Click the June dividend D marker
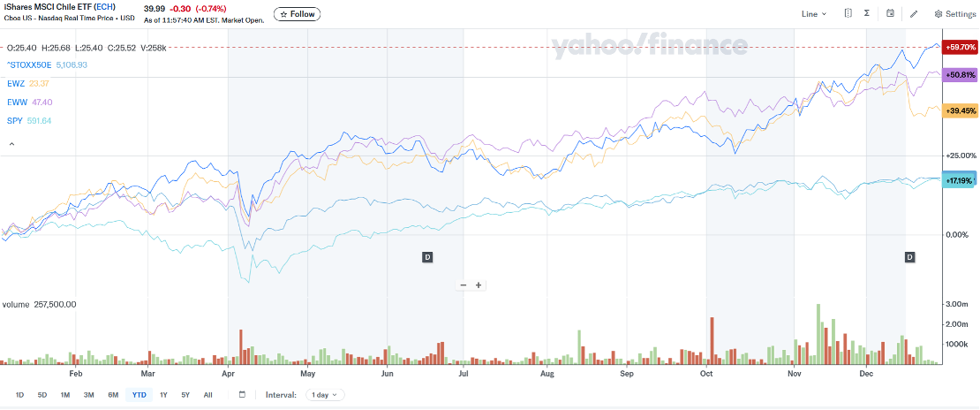980x410 pixels. (x=427, y=256)
